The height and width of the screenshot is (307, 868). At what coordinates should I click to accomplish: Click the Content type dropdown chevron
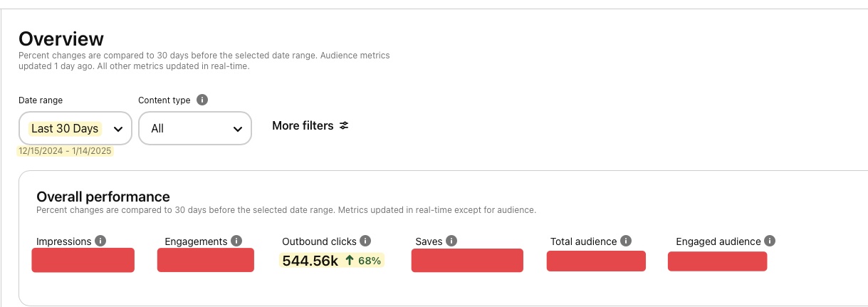coord(238,129)
